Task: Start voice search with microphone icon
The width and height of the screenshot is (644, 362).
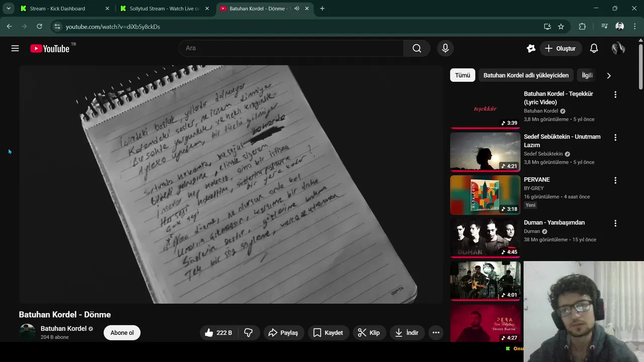Action: coord(445,48)
